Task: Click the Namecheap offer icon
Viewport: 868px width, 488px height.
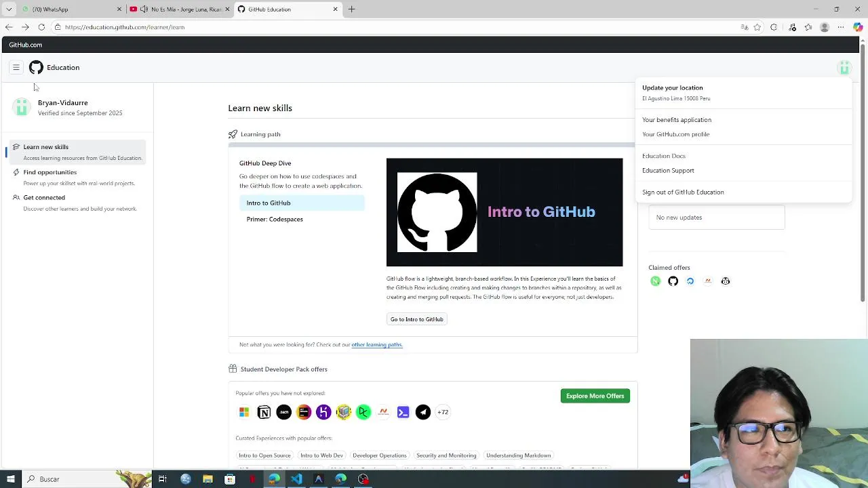Action: 383,412
